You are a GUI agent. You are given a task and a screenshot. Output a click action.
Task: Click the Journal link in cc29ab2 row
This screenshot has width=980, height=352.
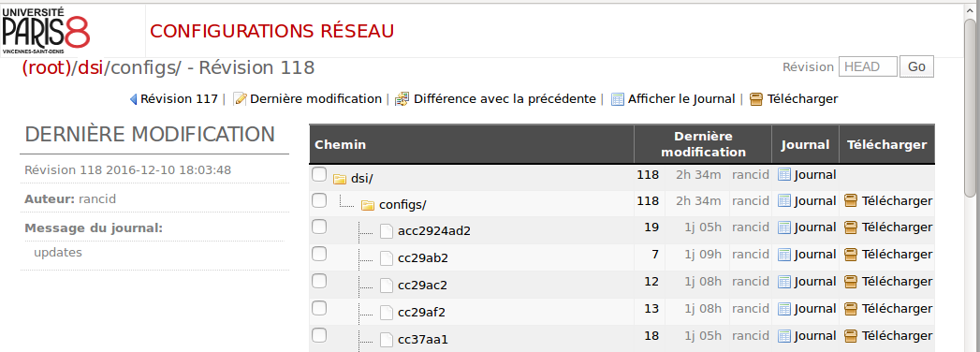click(x=815, y=255)
